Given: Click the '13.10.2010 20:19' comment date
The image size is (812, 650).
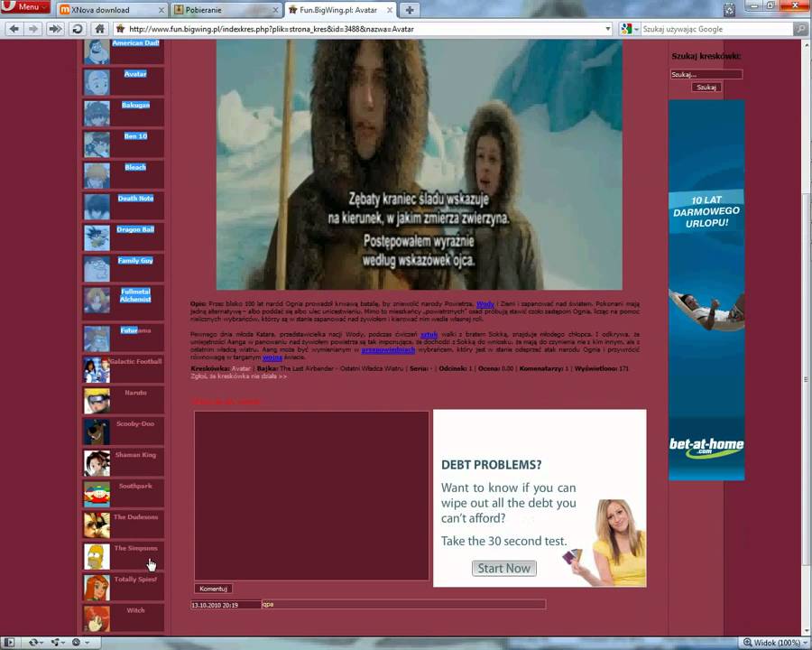Looking at the screenshot, I should click(215, 605).
